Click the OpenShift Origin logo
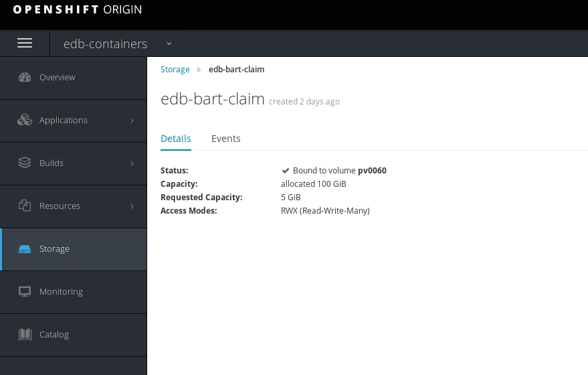 (77, 9)
